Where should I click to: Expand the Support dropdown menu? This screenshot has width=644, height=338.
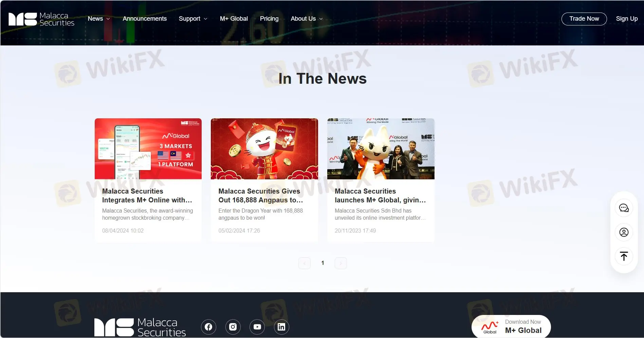click(193, 19)
